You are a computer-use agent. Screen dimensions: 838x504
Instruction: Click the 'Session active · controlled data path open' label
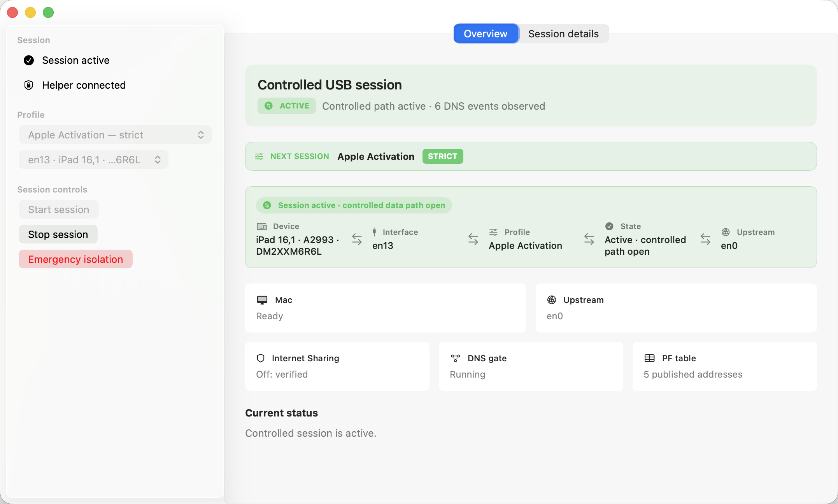(x=361, y=205)
